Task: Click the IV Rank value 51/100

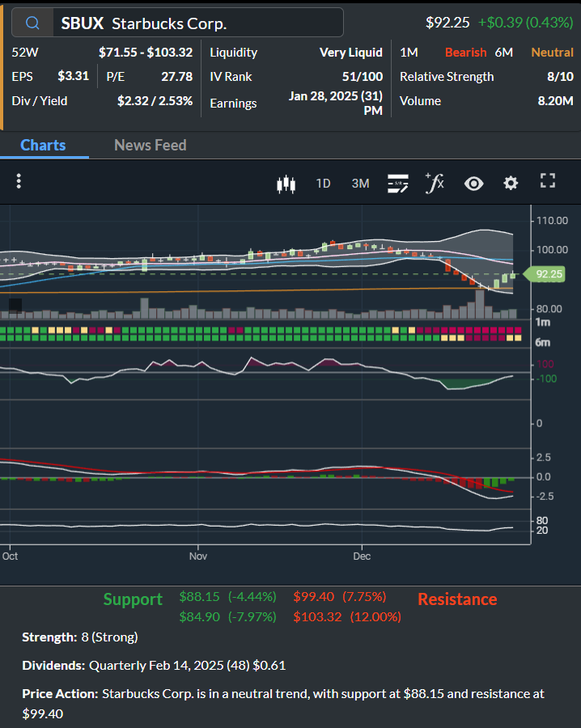Action: tap(363, 77)
